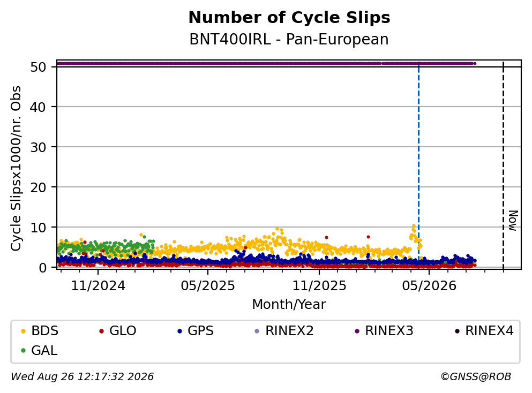Click the x-axis label '05/2026'

pos(429,286)
